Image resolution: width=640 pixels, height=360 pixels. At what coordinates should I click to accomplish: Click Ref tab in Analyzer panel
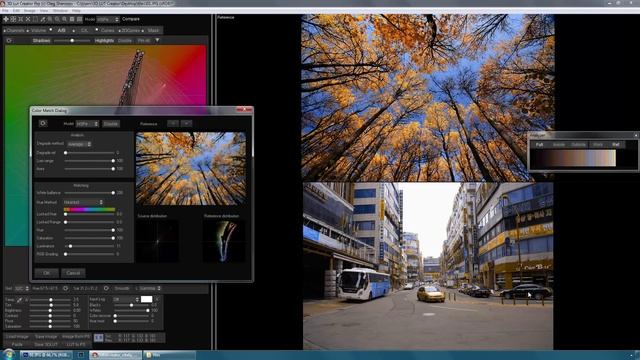pos(616,144)
